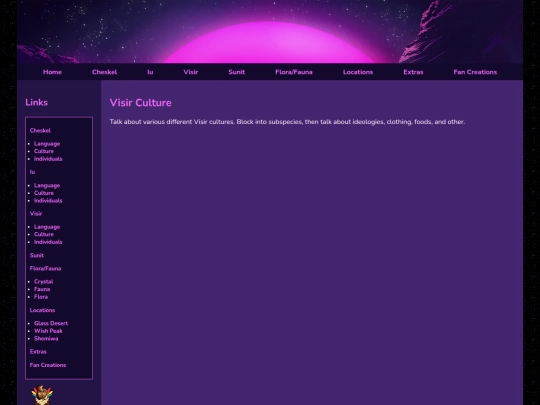This screenshot has height=405, width=540.
Task: Open Culture link under Iu in sidebar
Action: pos(44,193)
